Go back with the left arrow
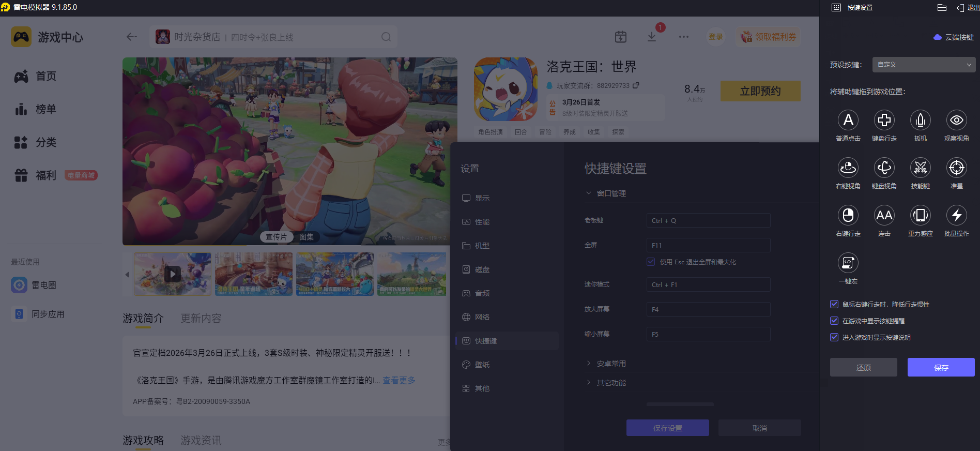Image resolution: width=980 pixels, height=451 pixels. [x=132, y=37]
